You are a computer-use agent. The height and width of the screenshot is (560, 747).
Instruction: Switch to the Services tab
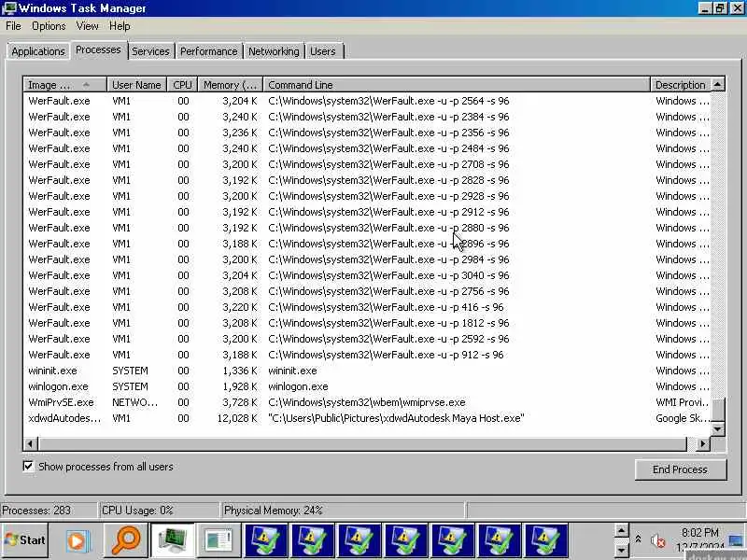pos(150,51)
